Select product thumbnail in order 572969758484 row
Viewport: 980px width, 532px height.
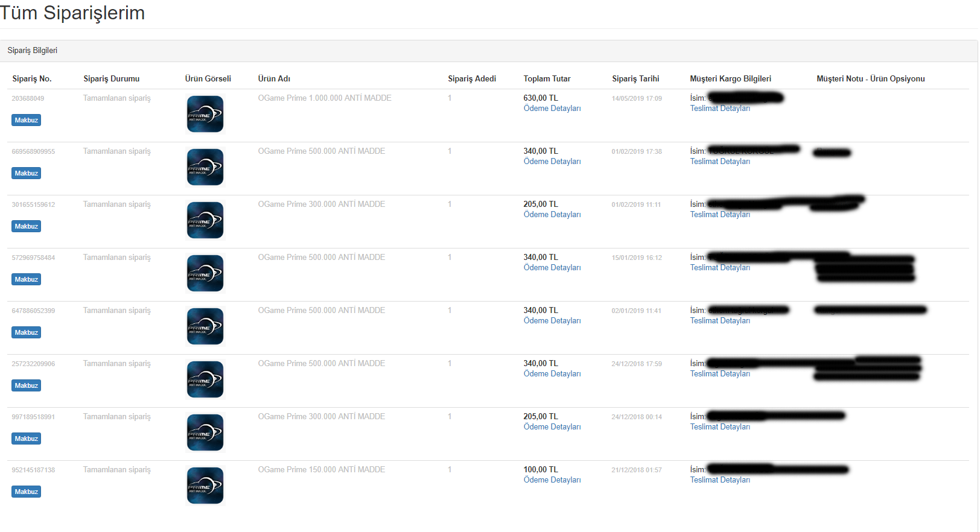tap(205, 273)
